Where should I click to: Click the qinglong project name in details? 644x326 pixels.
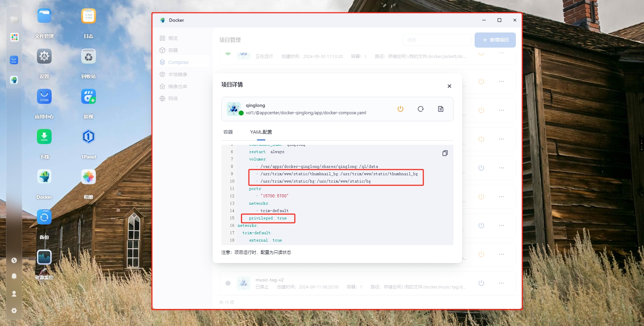click(x=255, y=105)
